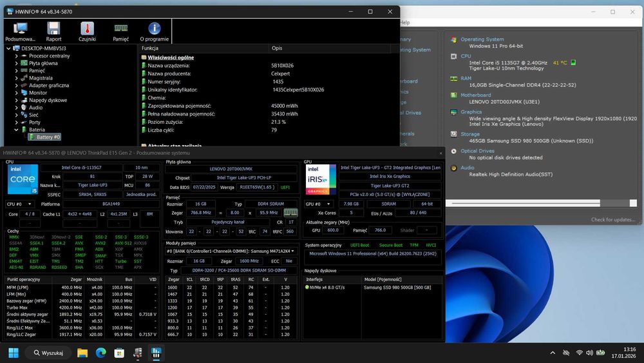Launch Microsoft Edge from taskbar

[x=100, y=353]
